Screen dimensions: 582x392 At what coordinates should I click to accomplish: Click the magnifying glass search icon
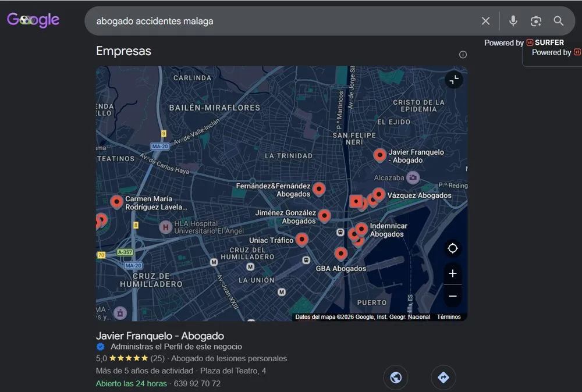(x=559, y=21)
